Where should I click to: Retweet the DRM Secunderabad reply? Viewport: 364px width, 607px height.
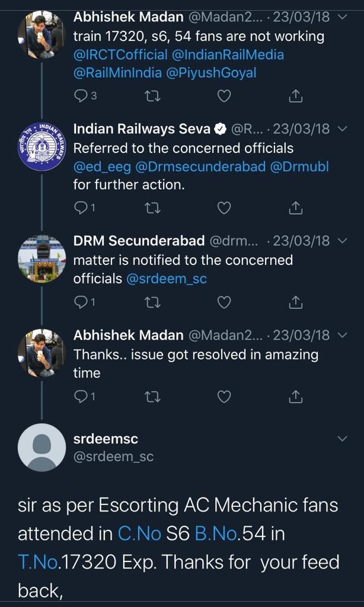click(x=152, y=302)
